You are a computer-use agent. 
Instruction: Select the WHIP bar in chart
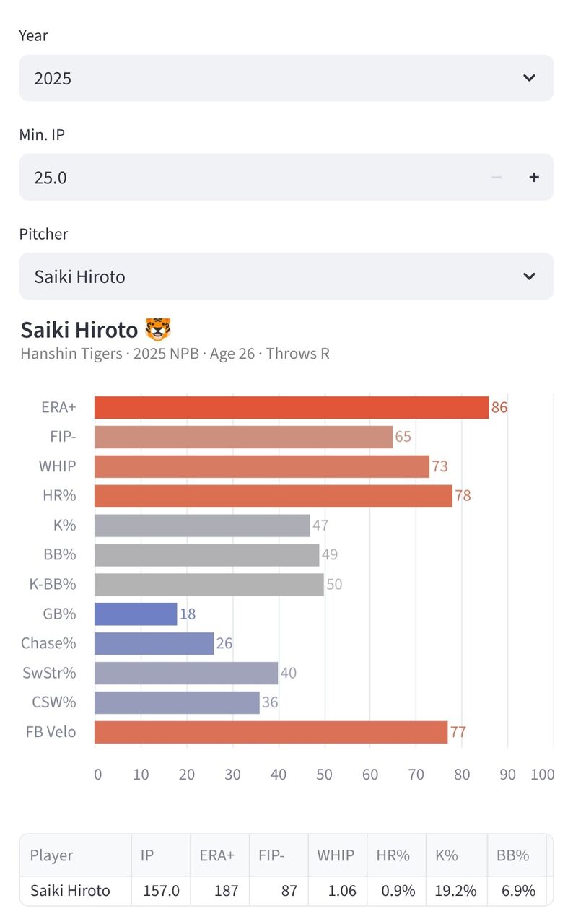tap(262, 466)
